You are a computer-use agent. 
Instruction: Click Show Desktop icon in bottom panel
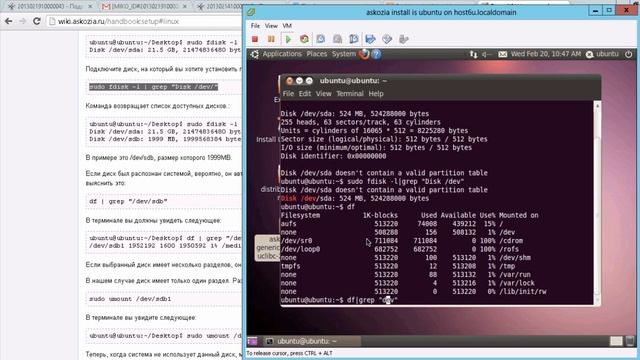(252, 341)
